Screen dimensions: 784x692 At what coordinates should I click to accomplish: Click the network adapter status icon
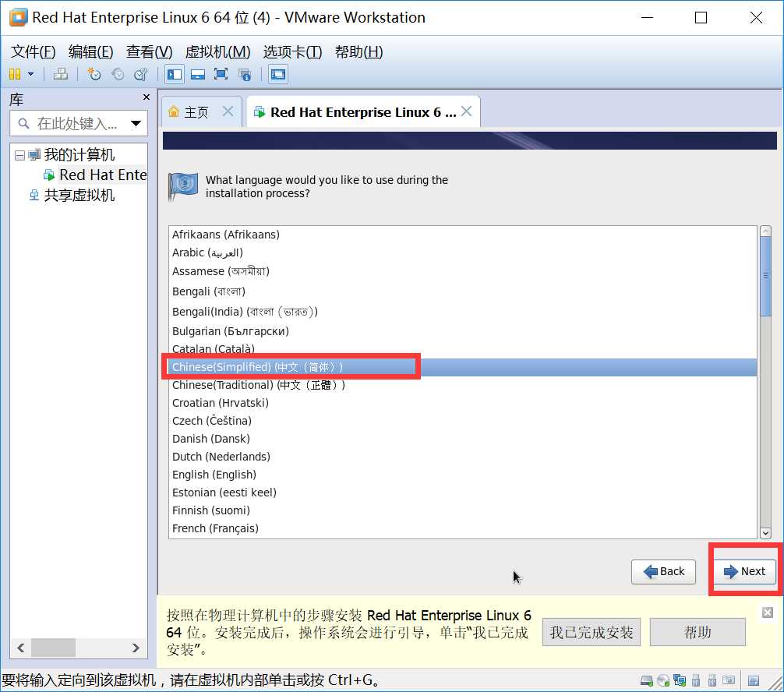click(x=680, y=680)
